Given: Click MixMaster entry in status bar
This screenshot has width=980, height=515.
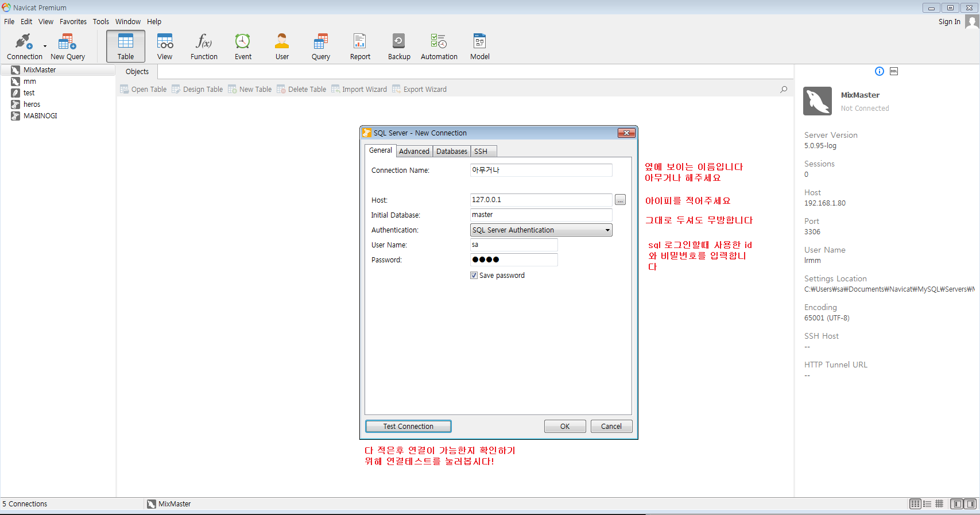Looking at the screenshot, I should [169, 504].
